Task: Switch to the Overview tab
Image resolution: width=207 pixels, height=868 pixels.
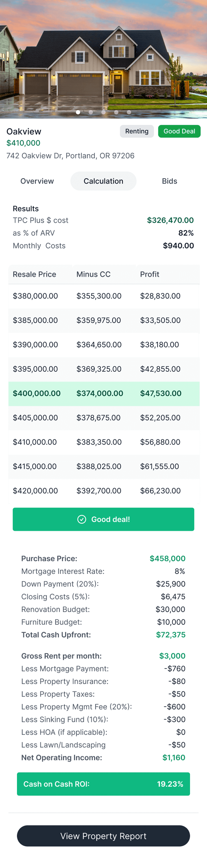Action: tap(37, 181)
